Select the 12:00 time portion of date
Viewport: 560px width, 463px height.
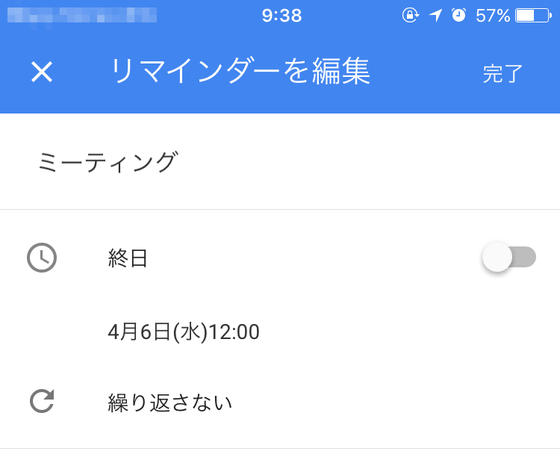tap(234, 332)
